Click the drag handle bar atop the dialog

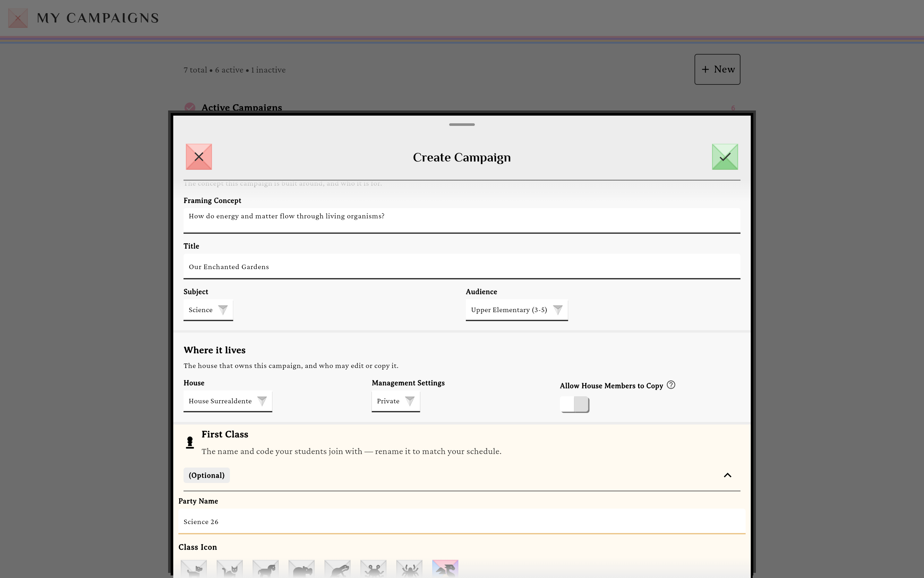pyautogui.click(x=462, y=125)
